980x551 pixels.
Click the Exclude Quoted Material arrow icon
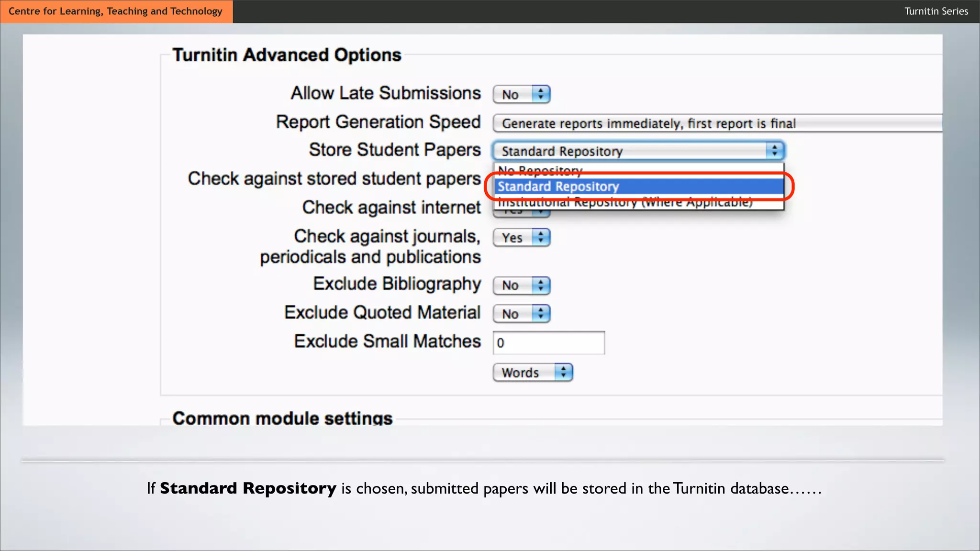(x=541, y=314)
